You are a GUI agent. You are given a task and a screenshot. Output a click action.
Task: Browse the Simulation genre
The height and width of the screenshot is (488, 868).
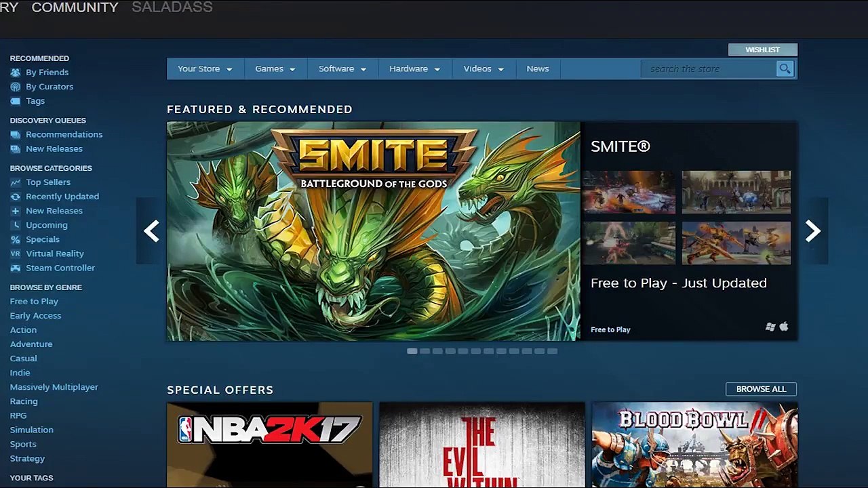coord(31,430)
